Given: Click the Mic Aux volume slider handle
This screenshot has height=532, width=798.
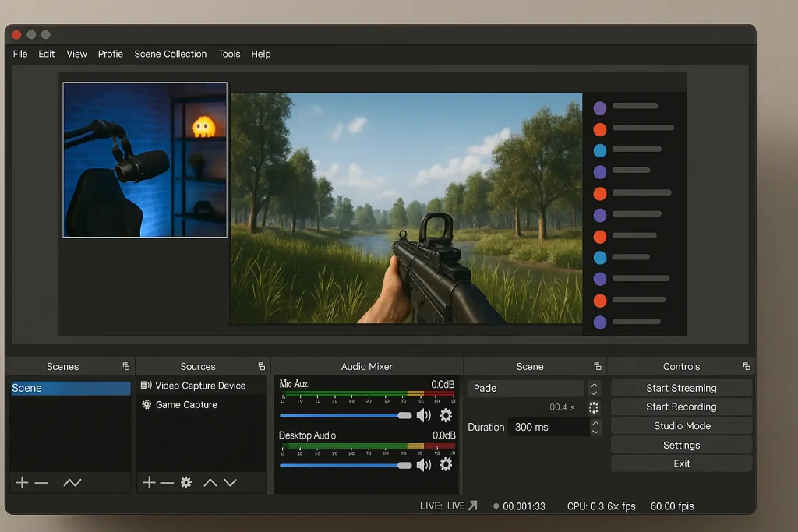Looking at the screenshot, I should point(404,416).
